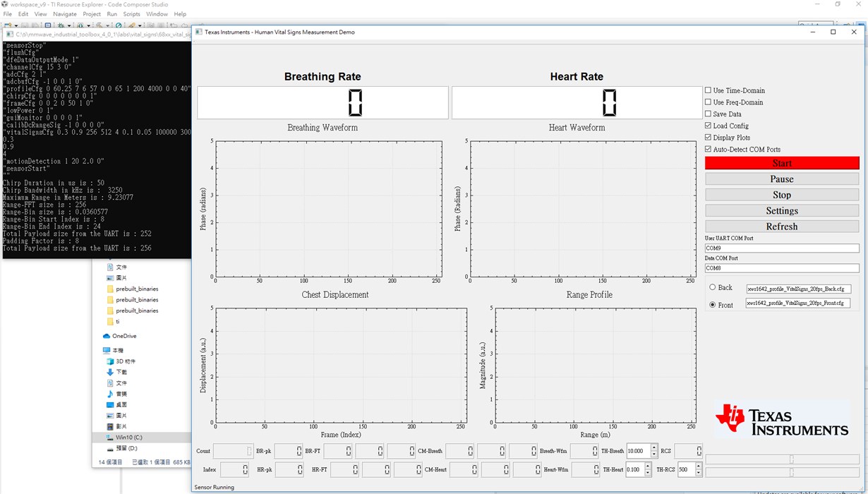Disable Auto-Detect COM Ports checkbox
868x494 pixels.
coord(708,149)
